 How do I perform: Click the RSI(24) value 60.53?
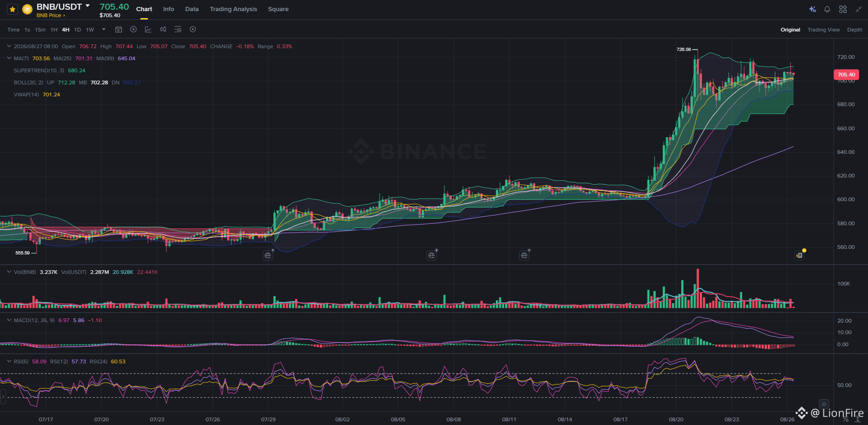118,362
